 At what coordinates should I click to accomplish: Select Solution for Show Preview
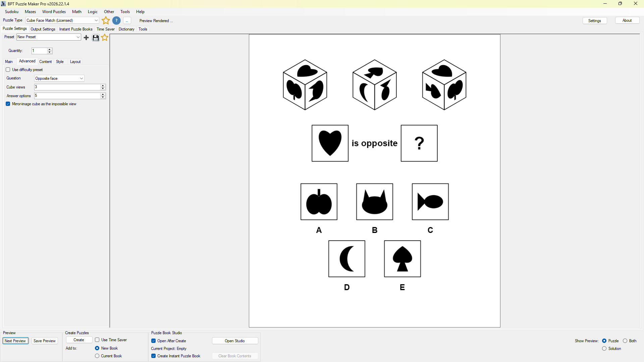[x=604, y=349]
